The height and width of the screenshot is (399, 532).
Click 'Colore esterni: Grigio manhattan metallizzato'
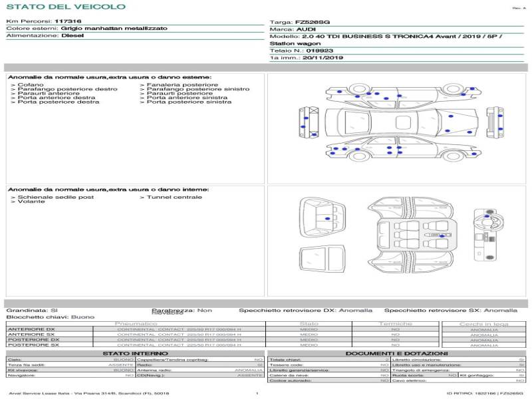click(x=87, y=28)
